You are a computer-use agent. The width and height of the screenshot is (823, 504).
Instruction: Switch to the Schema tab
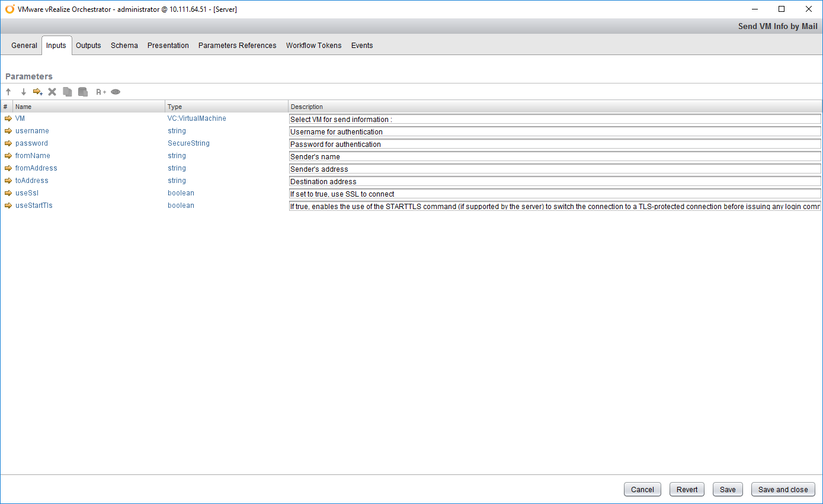(x=124, y=46)
